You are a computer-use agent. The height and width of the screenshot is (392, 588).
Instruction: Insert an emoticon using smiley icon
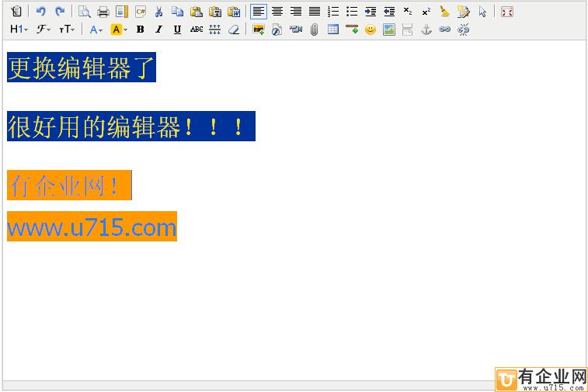click(371, 29)
